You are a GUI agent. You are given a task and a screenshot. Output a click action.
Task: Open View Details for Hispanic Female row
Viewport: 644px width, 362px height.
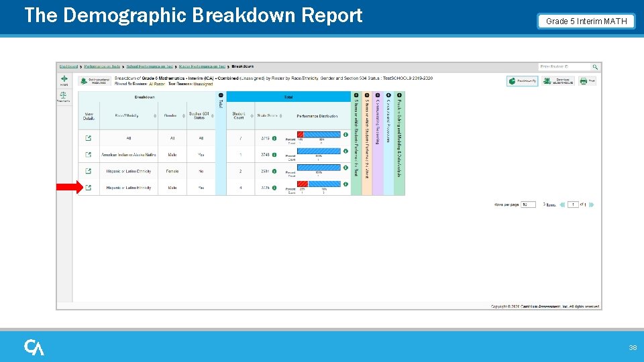[x=89, y=171]
